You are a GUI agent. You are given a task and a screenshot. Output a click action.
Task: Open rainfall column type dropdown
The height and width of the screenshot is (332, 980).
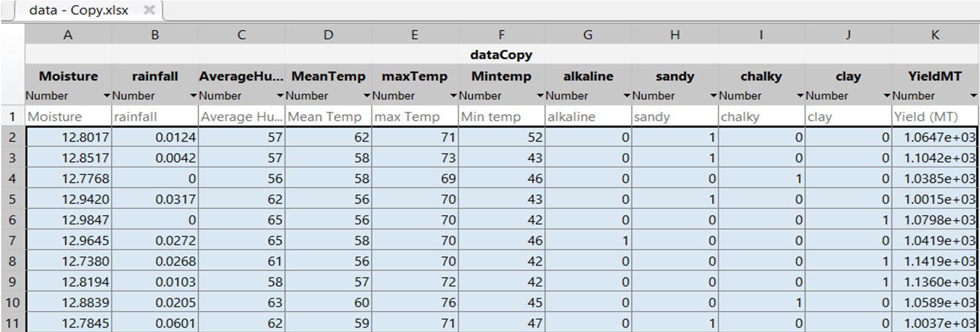point(194,96)
